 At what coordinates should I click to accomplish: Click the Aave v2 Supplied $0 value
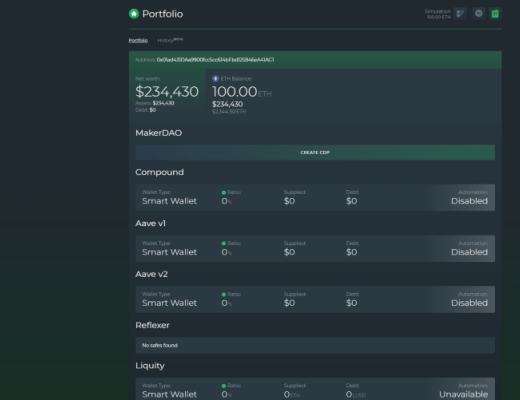pyautogui.click(x=289, y=303)
